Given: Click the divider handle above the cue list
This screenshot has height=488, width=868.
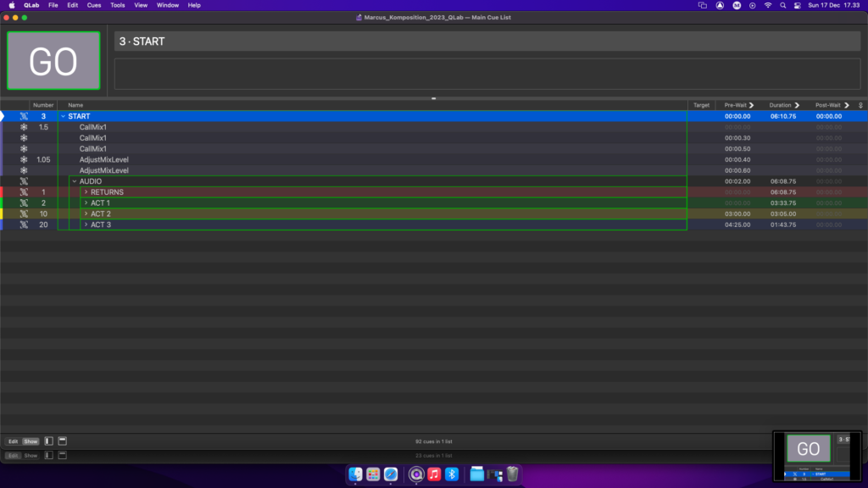Looking at the screenshot, I should pyautogui.click(x=433, y=98).
